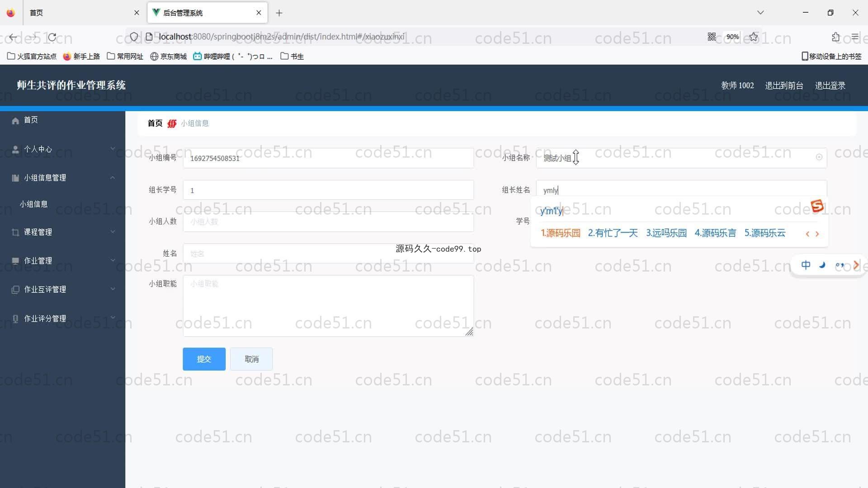Expand the 作业互评管理 sidebar menu
868x488 pixels.
click(x=62, y=290)
